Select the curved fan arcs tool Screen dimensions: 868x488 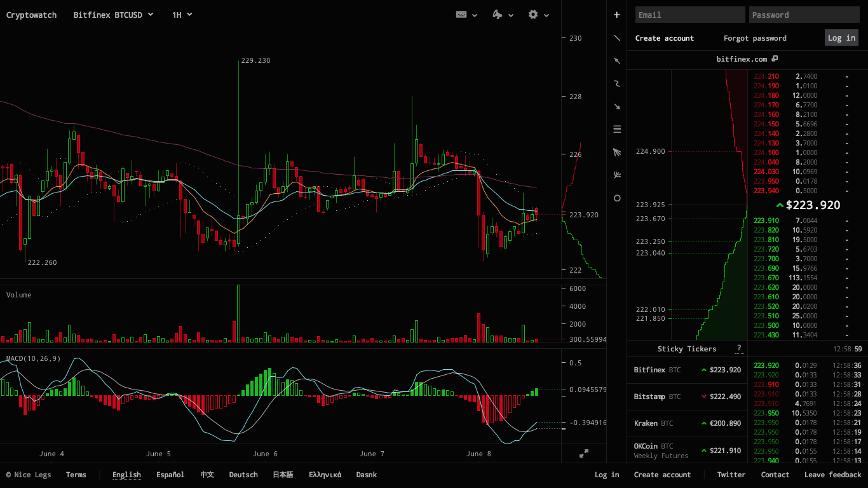click(x=616, y=175)
